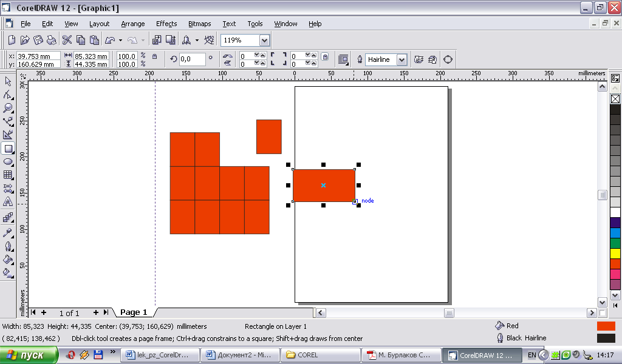Image resolution: width=622 pixels, height=364 pixels.
Task: Switch to the Page 1 tab
Action: point(134,312)
